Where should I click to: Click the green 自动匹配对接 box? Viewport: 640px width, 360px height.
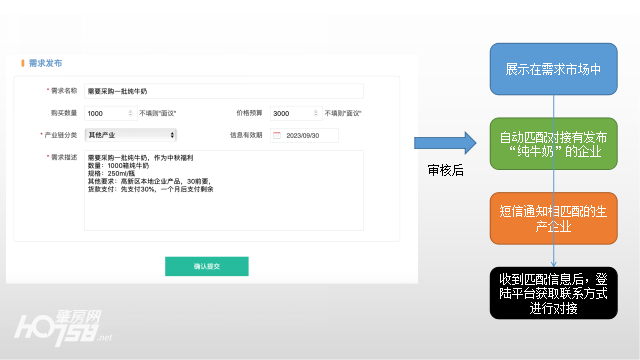pos(553,144)
